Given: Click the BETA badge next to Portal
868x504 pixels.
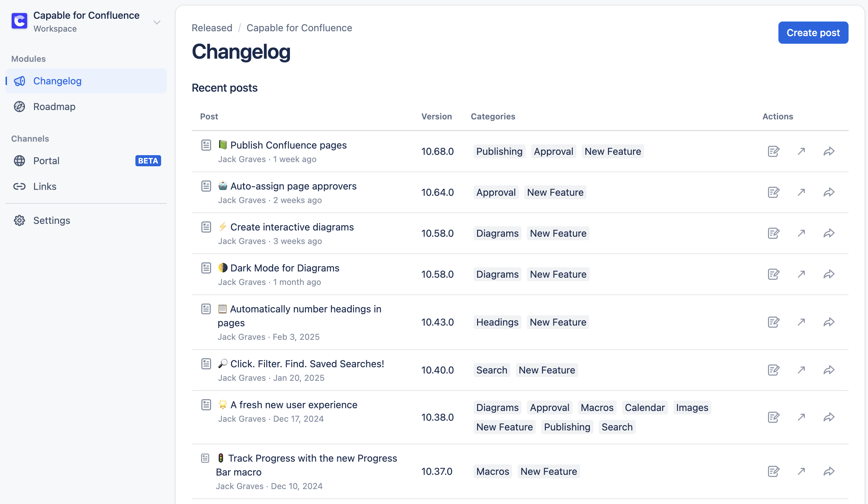Looking at the screenshot, I should tap(148, 161).
